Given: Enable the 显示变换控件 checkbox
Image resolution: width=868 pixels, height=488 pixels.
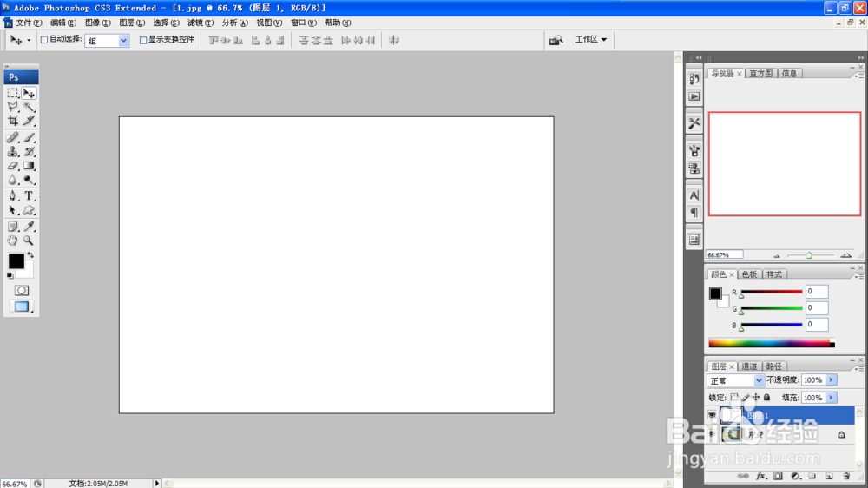Looking at the screenshot, I should coord(143,40).
